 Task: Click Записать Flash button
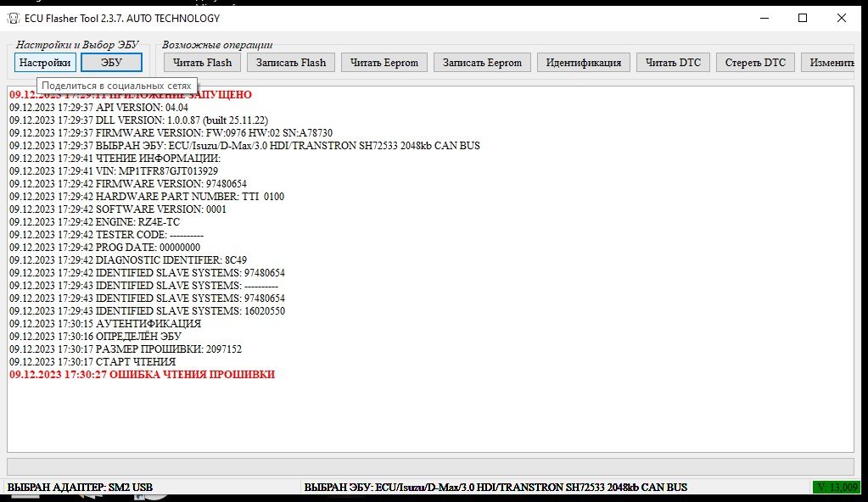[291, 63]
